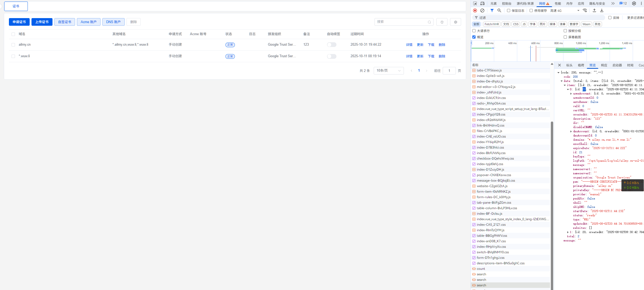Image resolution: width=644 pixels, height=290 pixels.
Task: Expand the acmeAccount JSON node
Action: [x=571, y=94]
